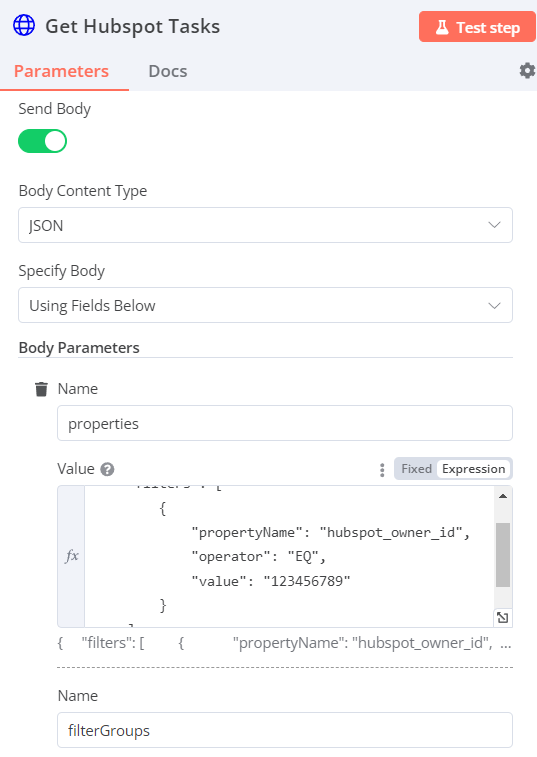Toggle the Send Body switch off
The height and width of the screenshot is (757, 537).
coord(42,141)
